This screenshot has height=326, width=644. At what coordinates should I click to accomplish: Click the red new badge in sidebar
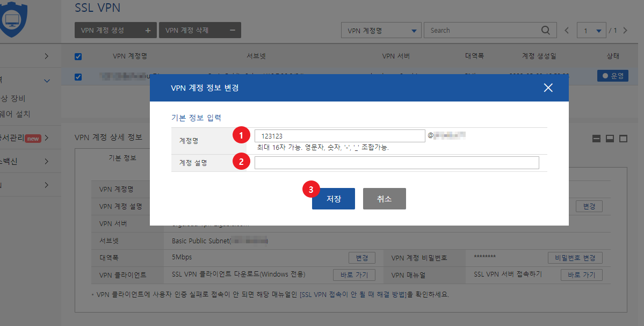(33, 139)
